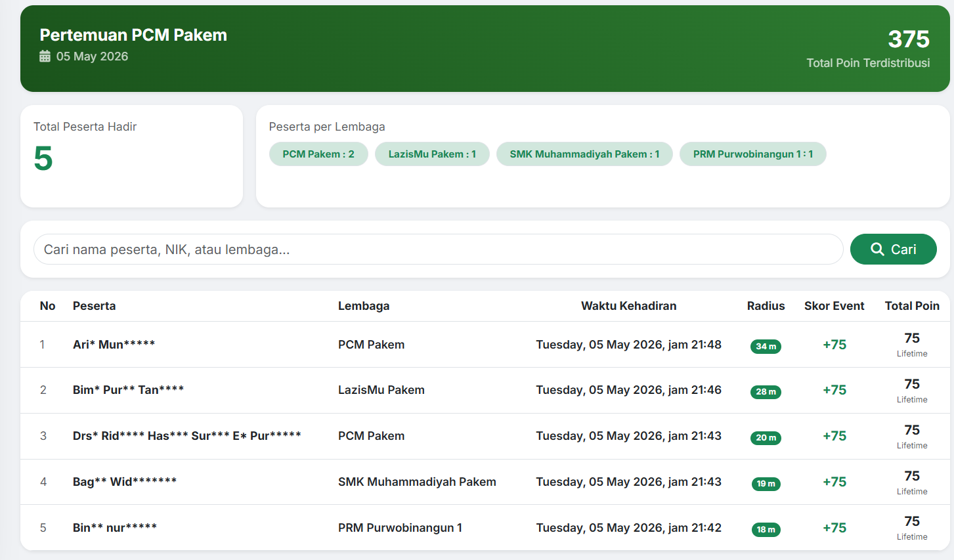Viewport: 954px width, 560px height.
Task: Select the SMK Muhammadiyah Pakem : 1 badge
Action: pyautogui.click(x=584, y=154)
